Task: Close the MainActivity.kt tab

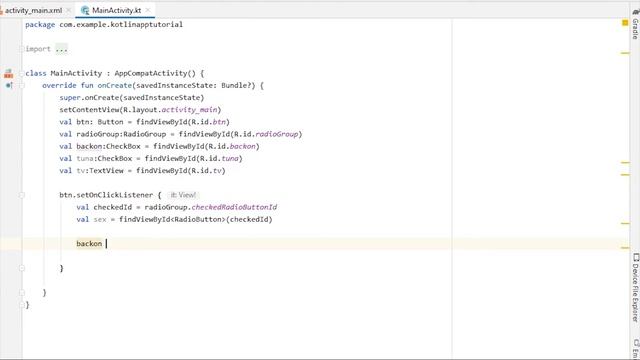Action: (148, 10)
